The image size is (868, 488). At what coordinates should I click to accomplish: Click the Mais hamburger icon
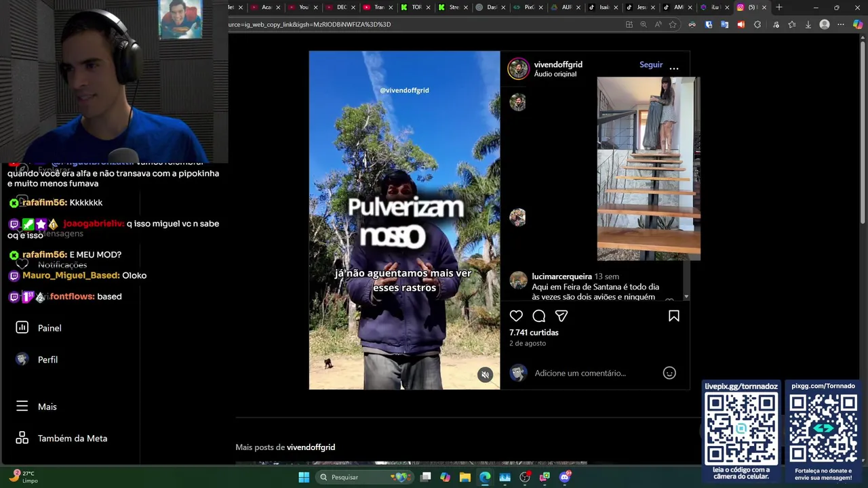tap(22, 406)
